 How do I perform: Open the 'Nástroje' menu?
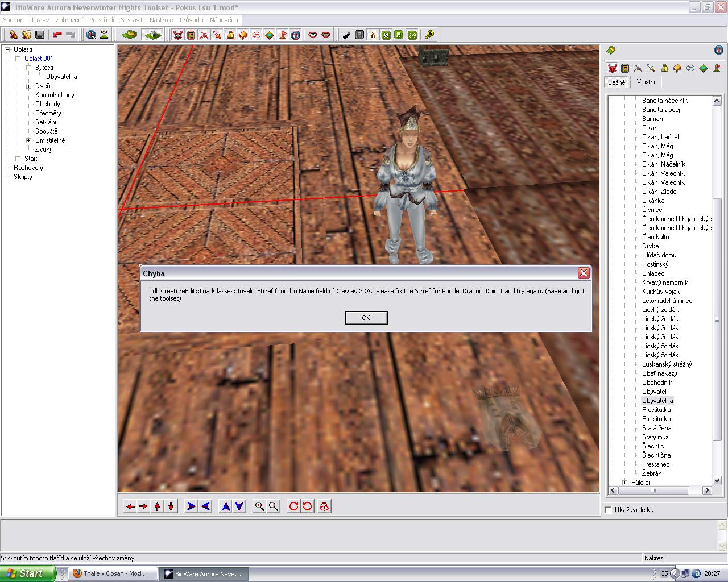161,20
